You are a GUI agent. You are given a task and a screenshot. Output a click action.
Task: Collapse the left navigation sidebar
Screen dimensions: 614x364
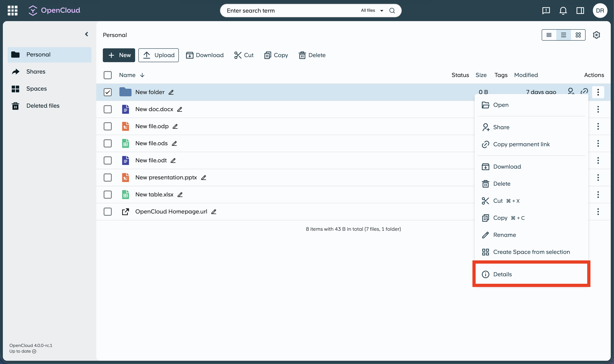86,34
